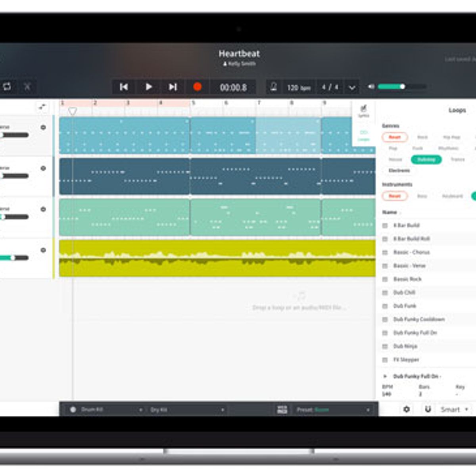Toggle the Keyboard instrument filter
476x476 pixels.
click(x=452, y=196)
